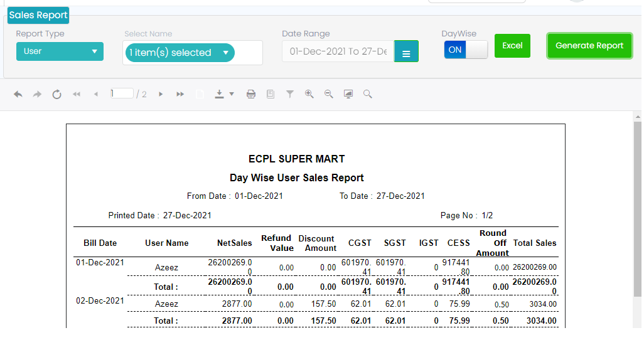This screenshot has width=644, height=350.
Task: Click the back navigation arrow in report toolbar
Action: tap(18, 94)
